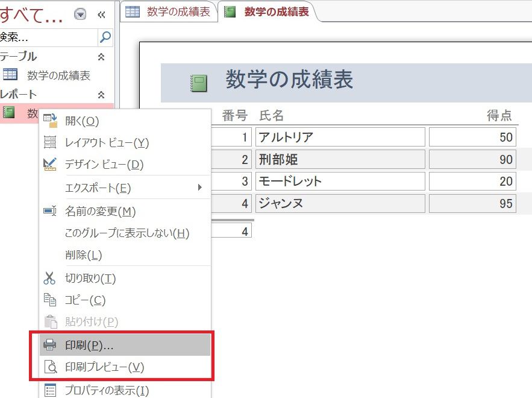Click 削除(L) in the context menu
The width and height of the screenshot is (532, 398).
pyautogui.click(x=83, y=255)
